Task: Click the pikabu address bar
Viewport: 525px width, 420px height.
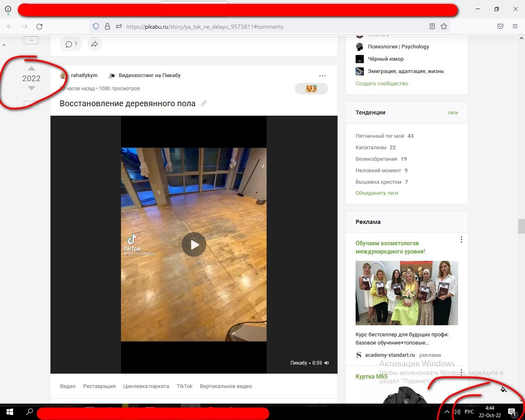Action: pos(271,27)
